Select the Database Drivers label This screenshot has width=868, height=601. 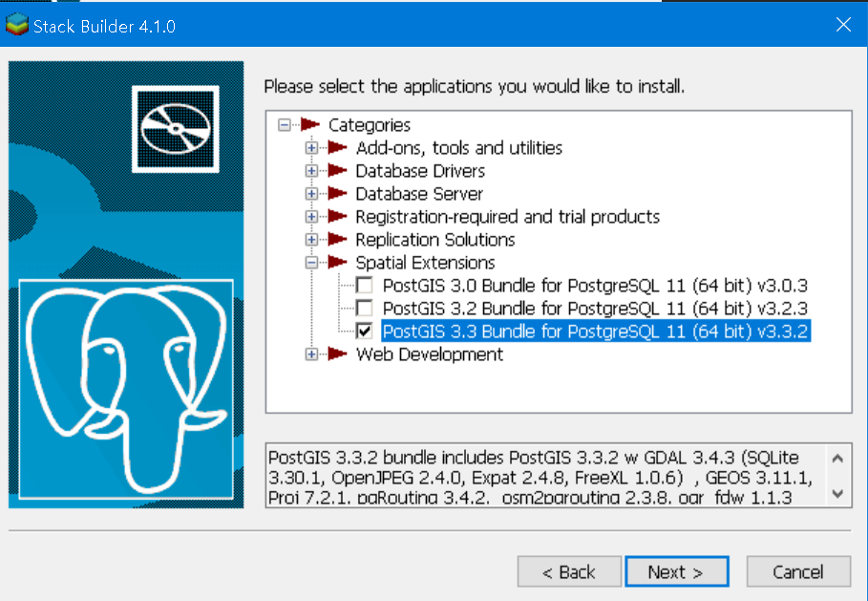(420, 171)
